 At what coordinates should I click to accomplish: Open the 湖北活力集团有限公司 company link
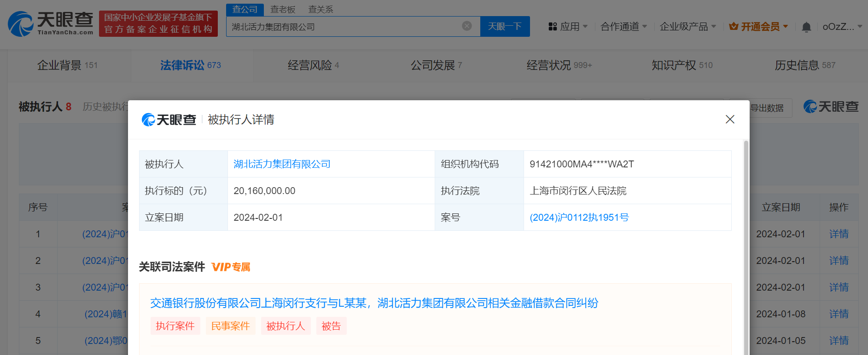282,164
